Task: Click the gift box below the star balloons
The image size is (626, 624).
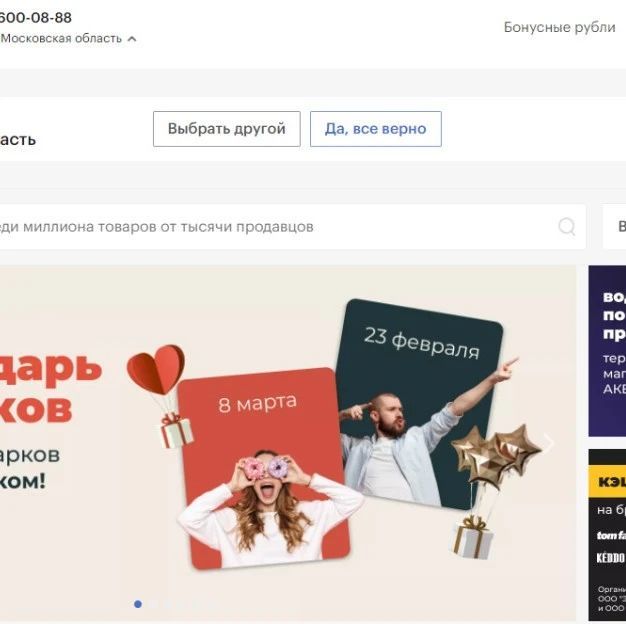Action: (473, 537)
